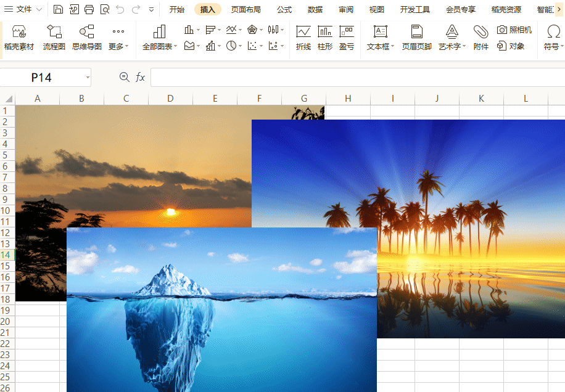Click the fx insert function button

(x=140, y=77)
